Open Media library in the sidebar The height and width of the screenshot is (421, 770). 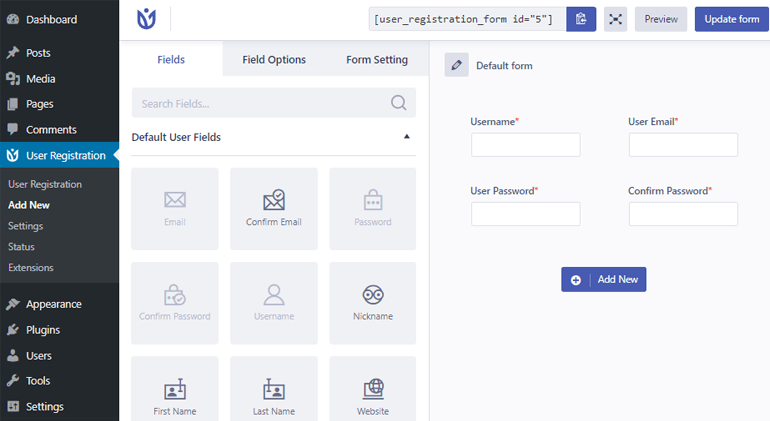[59, 79]
